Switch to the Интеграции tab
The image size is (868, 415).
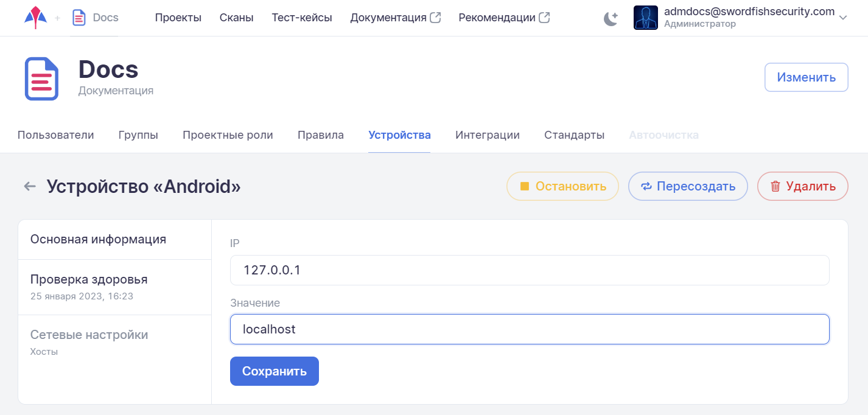pyautogui.click(x=487, y=135)
